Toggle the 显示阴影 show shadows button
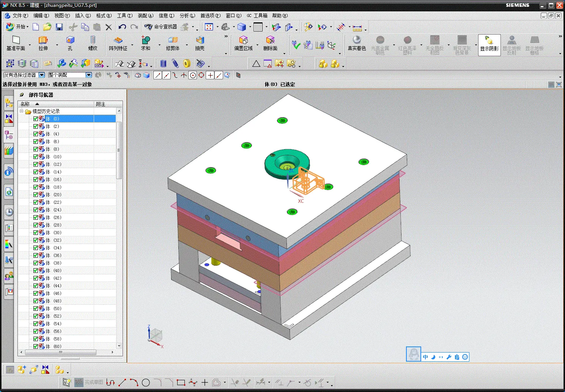The width and height of the screenshot is (565, 392). (489, 45)
